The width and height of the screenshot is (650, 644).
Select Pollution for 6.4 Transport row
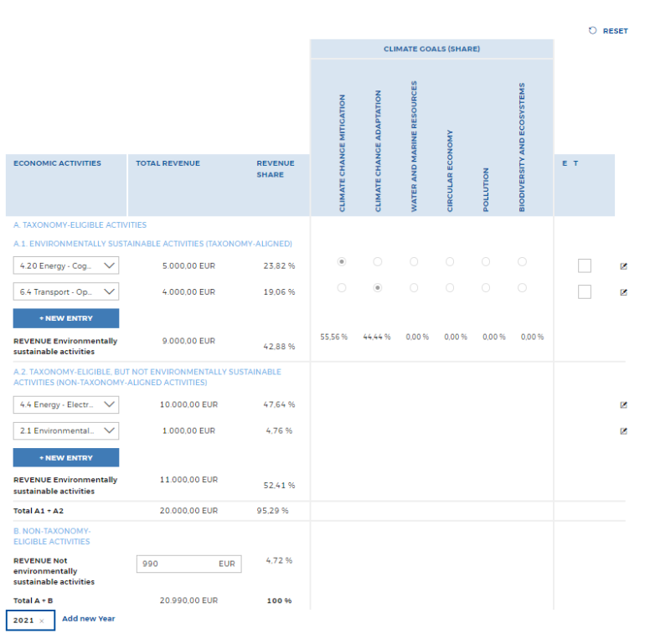click(x=486, y=287)
